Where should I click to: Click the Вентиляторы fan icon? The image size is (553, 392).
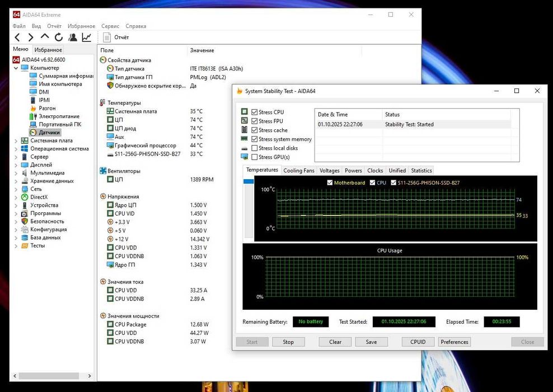click(103, 171)
